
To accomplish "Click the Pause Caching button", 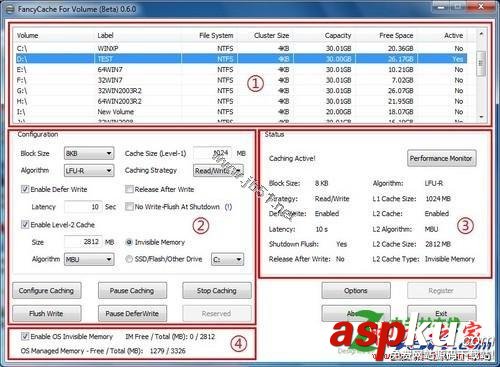I will tap(132, 291).
